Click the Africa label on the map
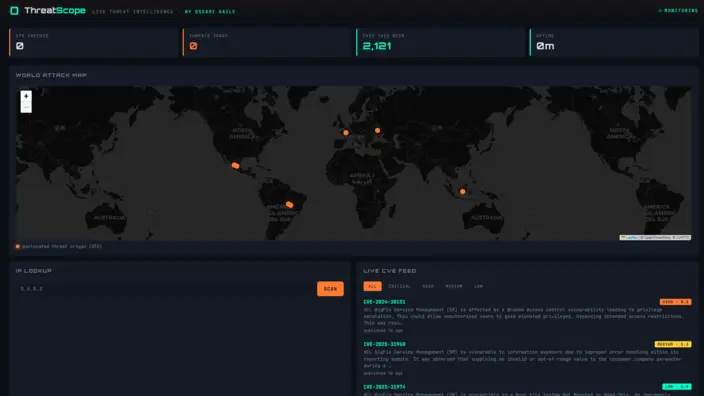The width and height of the screenshot is (704, 396). 362,178
